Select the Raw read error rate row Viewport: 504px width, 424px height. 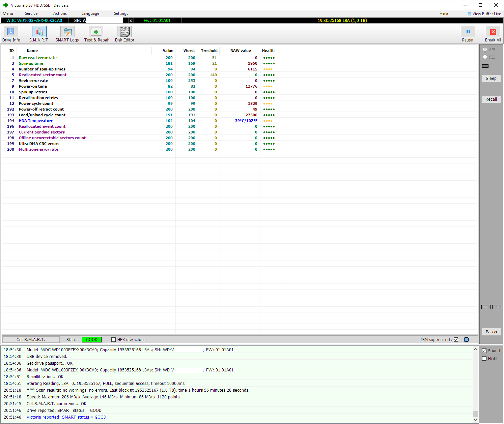click(x=240, y=58)
